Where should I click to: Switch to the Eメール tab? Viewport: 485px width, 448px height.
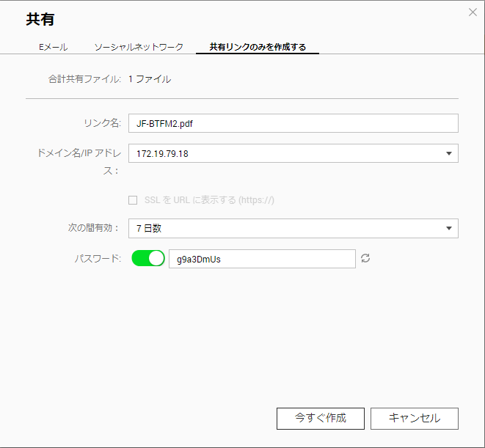pyautogui.click(x=54, y=47)
